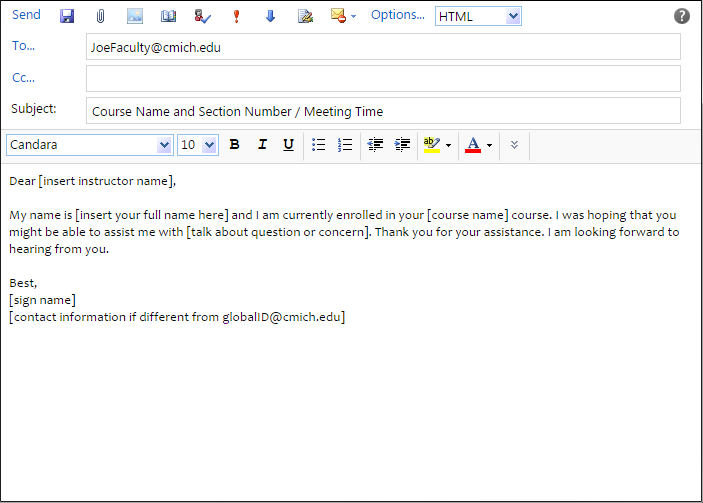Show more formatting options with double chevron
This screenshot has width=703, height=503.
point(514,145)
